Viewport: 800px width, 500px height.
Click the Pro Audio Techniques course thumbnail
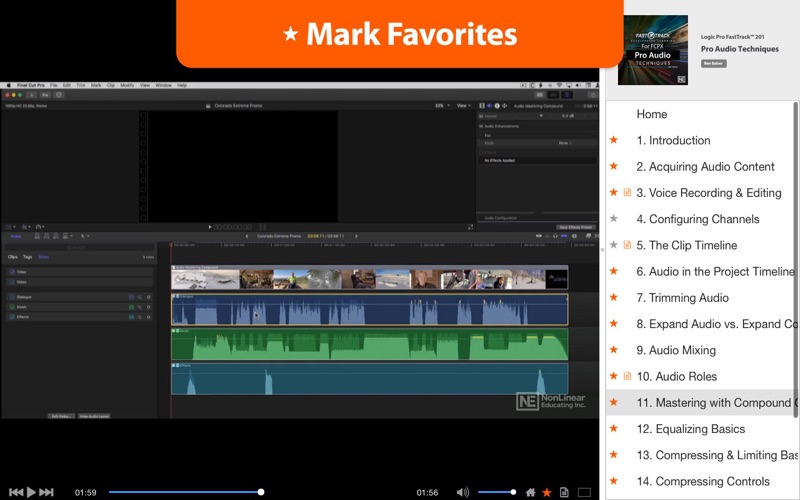pos(653,50)
